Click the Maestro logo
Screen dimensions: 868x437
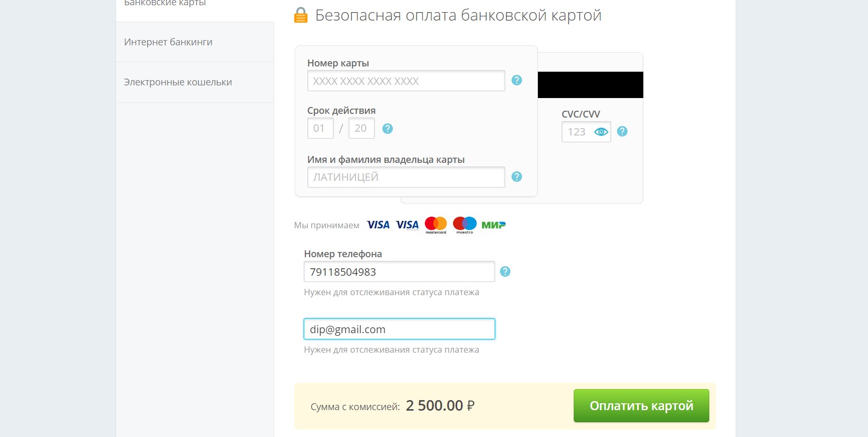tap(465, 225)
